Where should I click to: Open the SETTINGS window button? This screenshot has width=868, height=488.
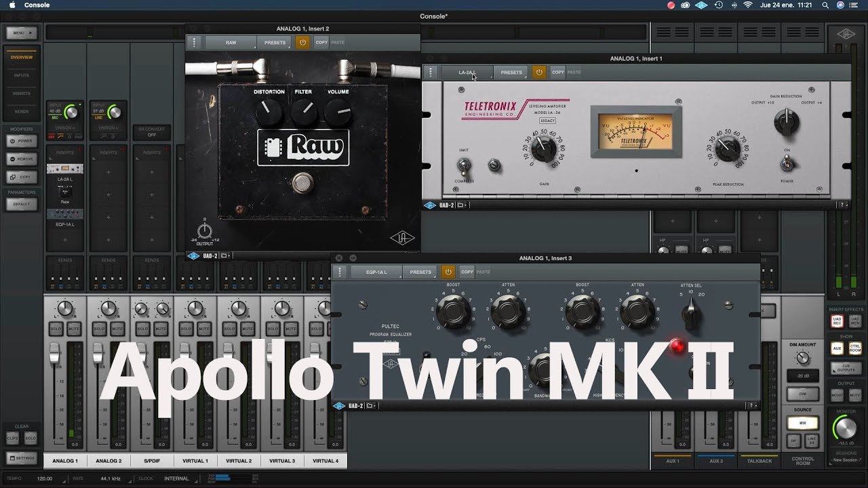22,458
